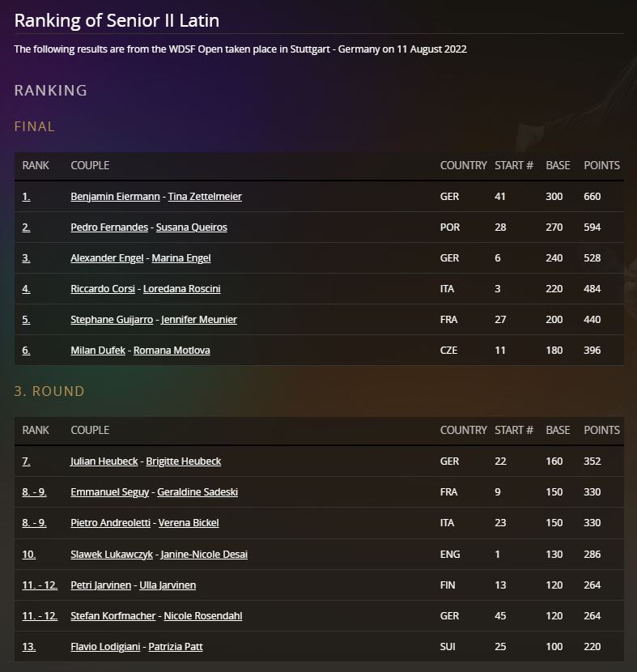Open Marina Engel's profile
The width and height of the screenshot is (637, 672).
pyautogui.click(x=181, y=258)
